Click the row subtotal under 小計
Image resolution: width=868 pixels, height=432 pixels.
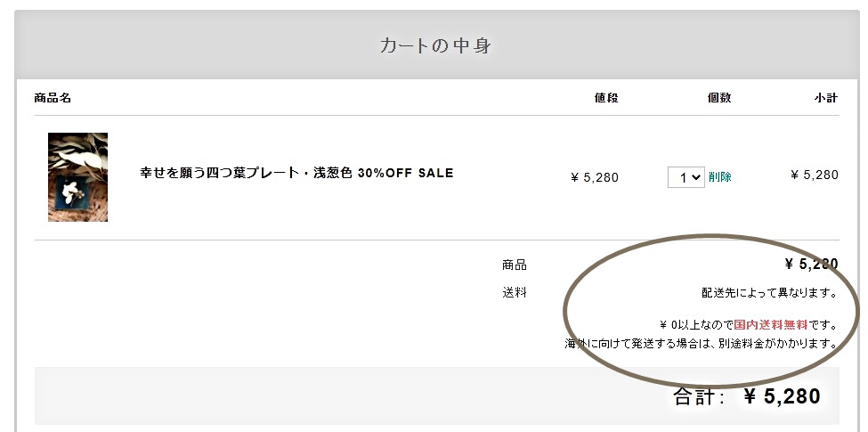point(815,175)
